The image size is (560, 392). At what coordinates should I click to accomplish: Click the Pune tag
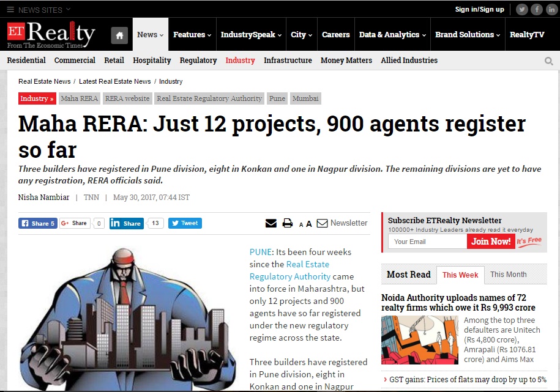click(x=277, y=98)
